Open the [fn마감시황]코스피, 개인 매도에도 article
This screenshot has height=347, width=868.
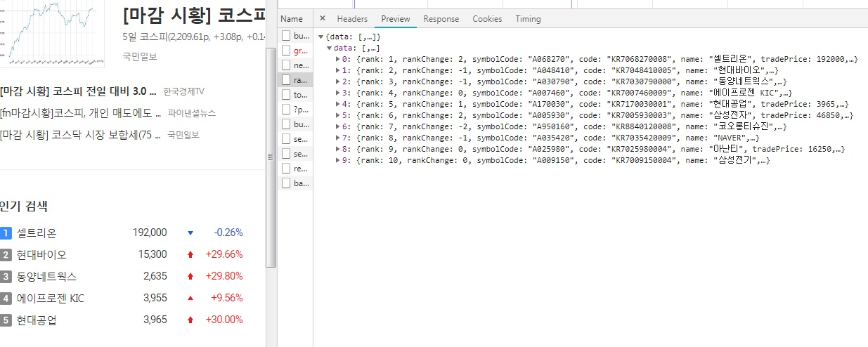(81, 112)
